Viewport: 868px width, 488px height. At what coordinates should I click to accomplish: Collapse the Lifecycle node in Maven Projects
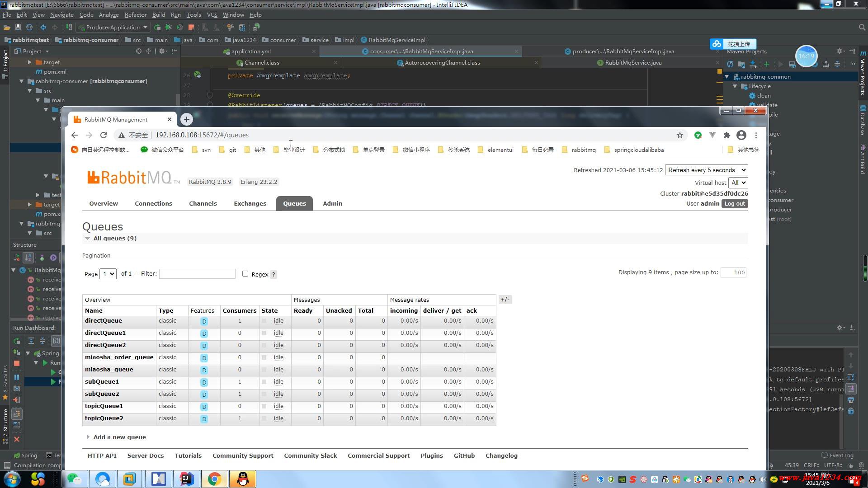tap(735, 86)
